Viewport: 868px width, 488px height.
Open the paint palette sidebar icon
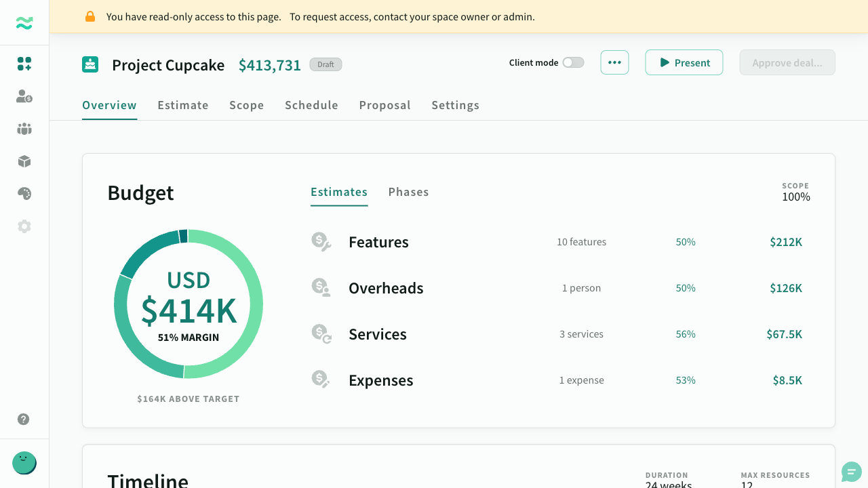tap(24, 194)
